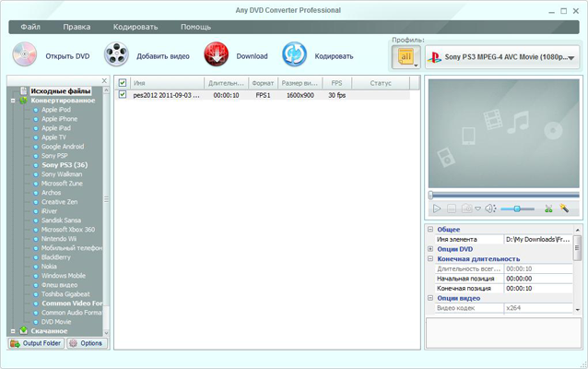The image size is (588, 369).
Task: Collapse the Опции видео section
Action: pyautogui.click(x=430, y=298)
